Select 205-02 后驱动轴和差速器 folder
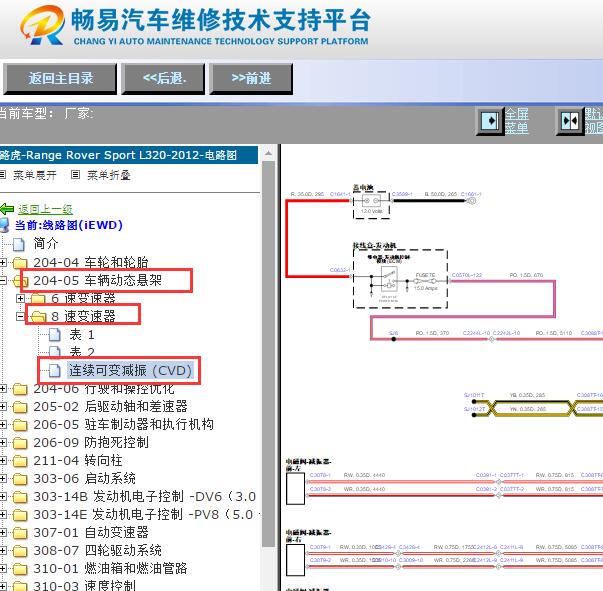 pyautogui.click(x=110, y=406)
